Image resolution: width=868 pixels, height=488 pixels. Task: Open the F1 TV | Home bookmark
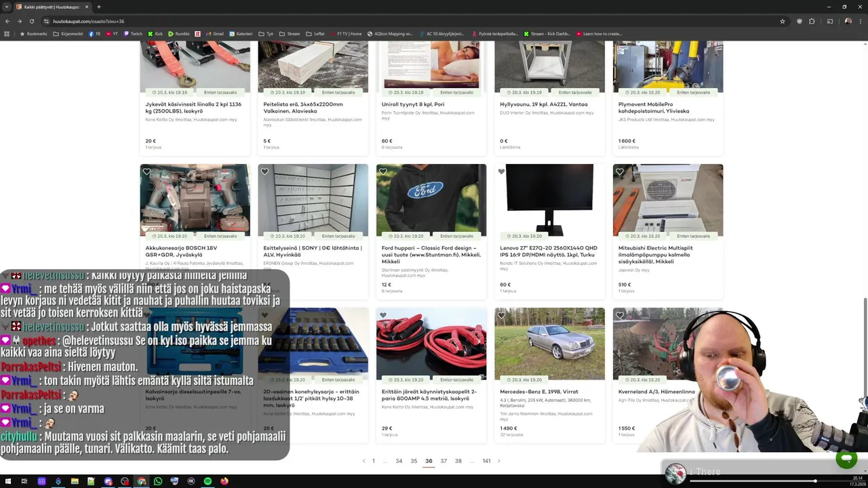click(347, 33)
